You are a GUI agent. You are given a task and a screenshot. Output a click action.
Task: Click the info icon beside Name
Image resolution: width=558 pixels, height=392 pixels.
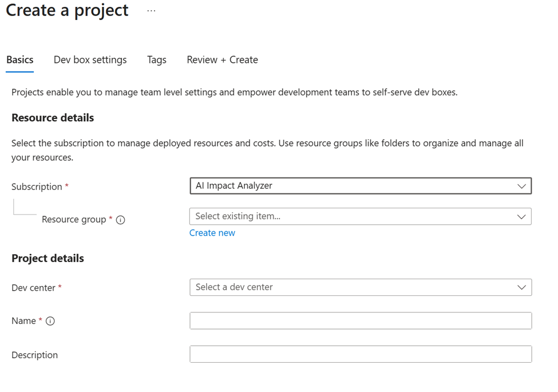tap(50, 321)
